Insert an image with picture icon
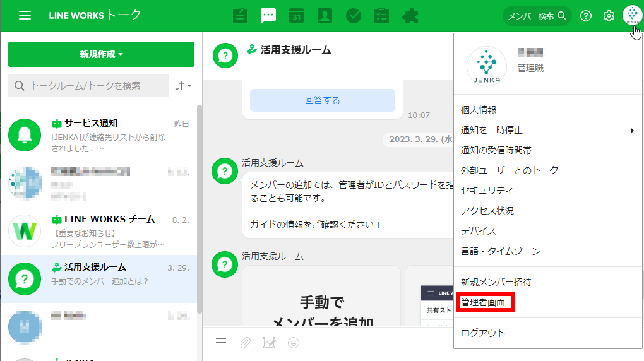The image size is (644, 361). click(269, 343)
